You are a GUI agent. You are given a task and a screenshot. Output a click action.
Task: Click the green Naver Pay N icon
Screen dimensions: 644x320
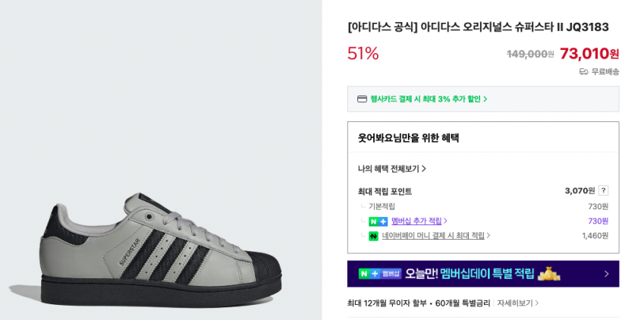pos(373,236)
